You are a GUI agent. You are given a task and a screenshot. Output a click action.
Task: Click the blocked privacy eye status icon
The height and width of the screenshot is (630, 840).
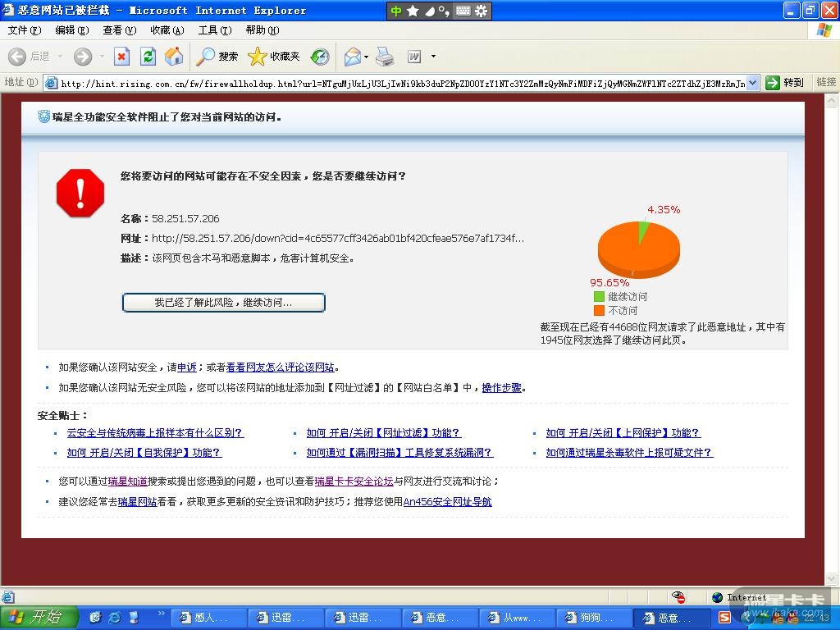pyautogui.click(x=678, y=597)
